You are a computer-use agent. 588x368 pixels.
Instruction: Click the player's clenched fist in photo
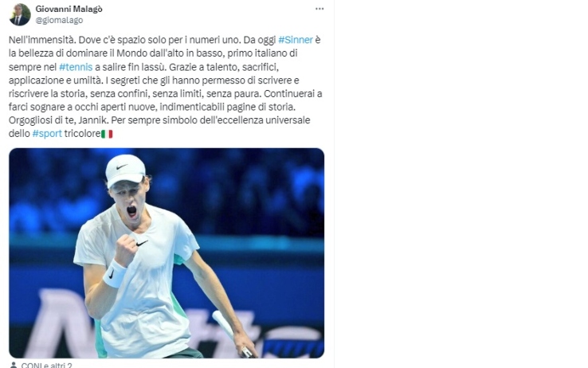(x=125, y=249)
